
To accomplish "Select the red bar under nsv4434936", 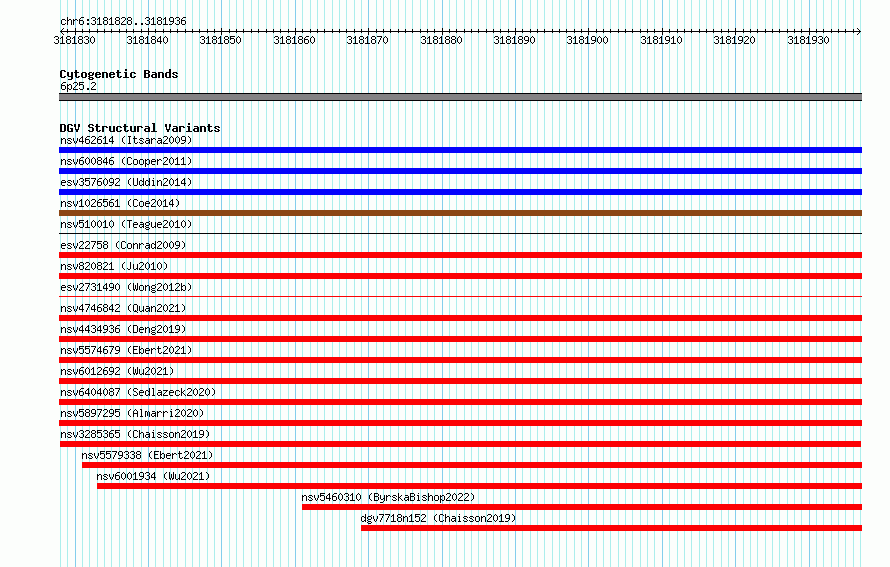I will tap(460, 339).
